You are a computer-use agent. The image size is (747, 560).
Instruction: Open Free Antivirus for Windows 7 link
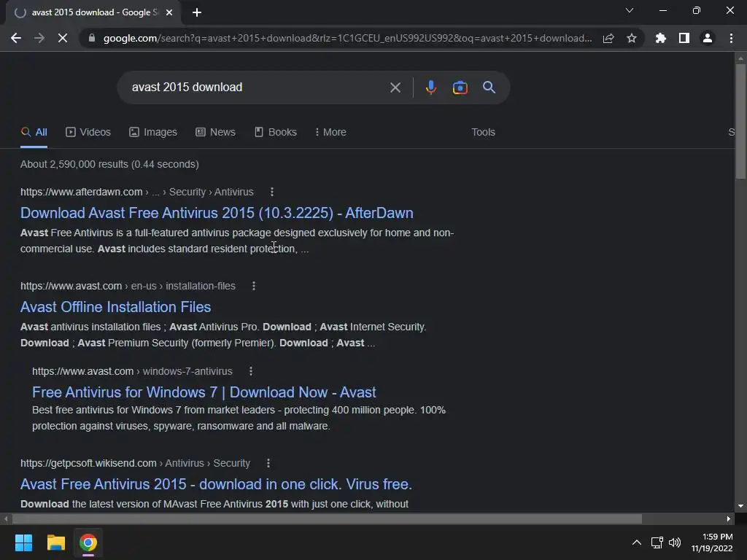204,392
